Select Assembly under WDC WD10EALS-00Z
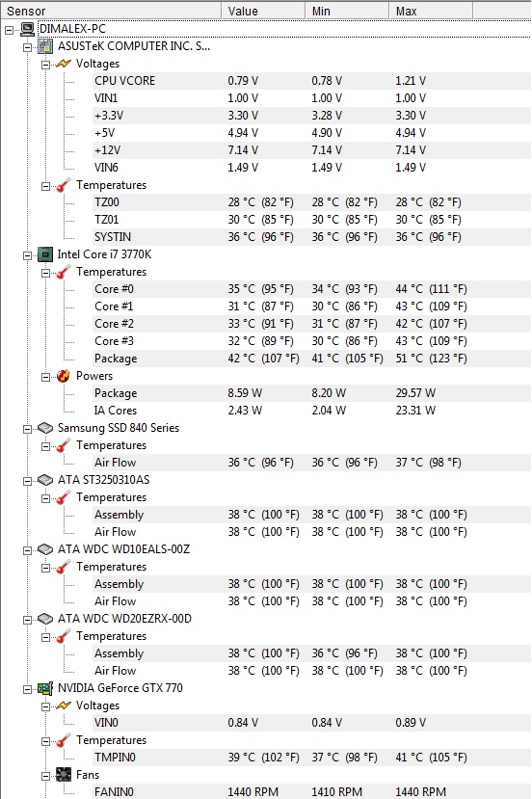The height and width of the screenshot is (799, 532). [x=311, y=584]
